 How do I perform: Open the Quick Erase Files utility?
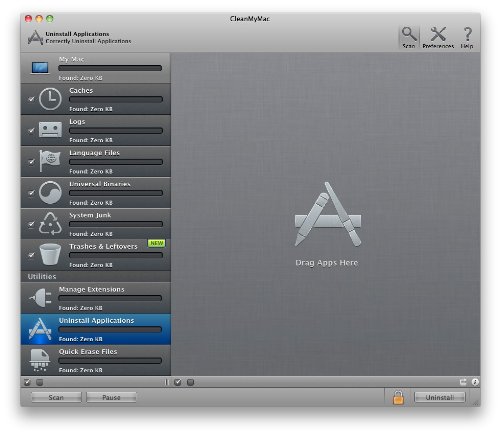point(96,360)
